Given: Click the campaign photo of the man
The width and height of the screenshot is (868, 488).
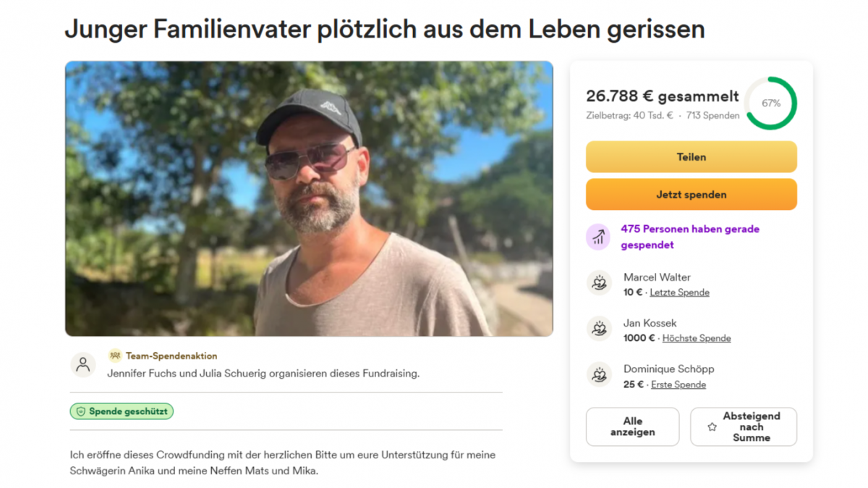Looking at the screenshot, I should (309, 198).
